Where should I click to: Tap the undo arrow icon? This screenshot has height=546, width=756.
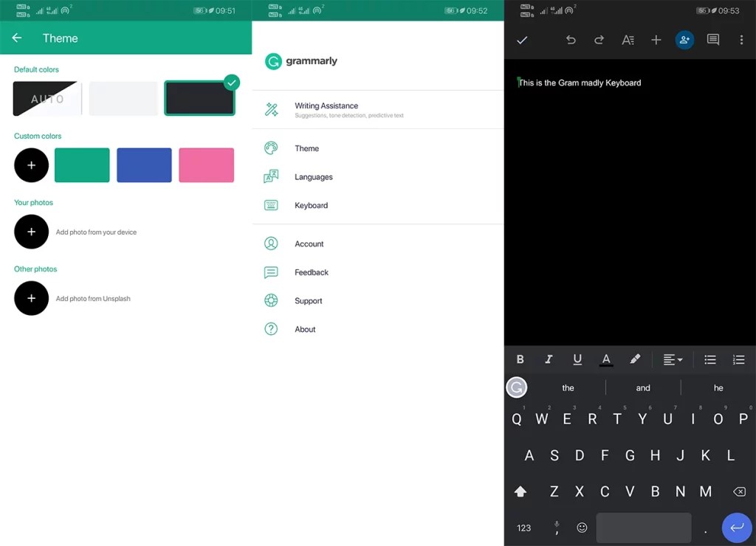tap(570, 40)
